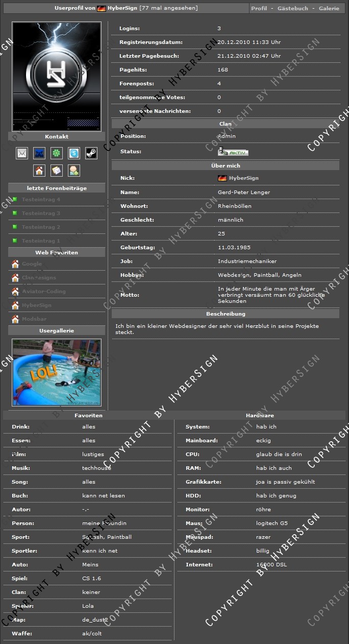
Task: Open the homepage house icon under Kontakt
Action: pyautogui.click(x=39, y=170)
